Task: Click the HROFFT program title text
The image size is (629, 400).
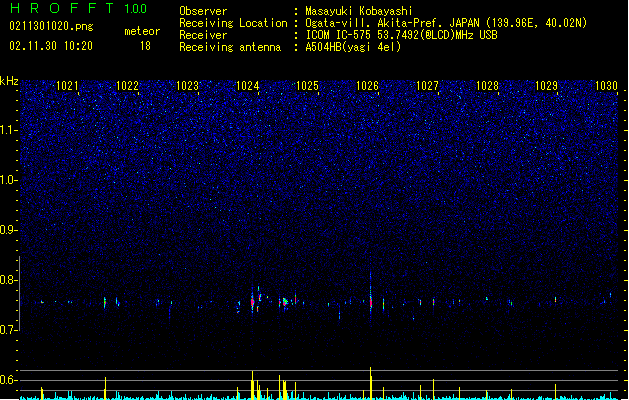Action: coord(62,8)
